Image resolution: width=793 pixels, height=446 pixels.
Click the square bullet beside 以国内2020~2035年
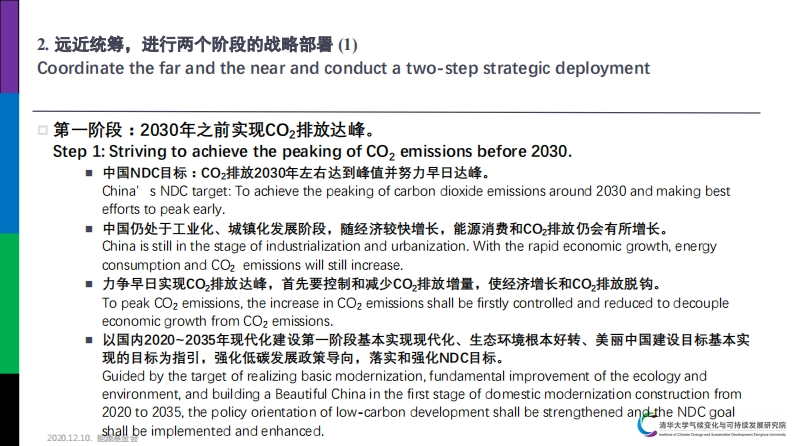click(x=90, y=340)
